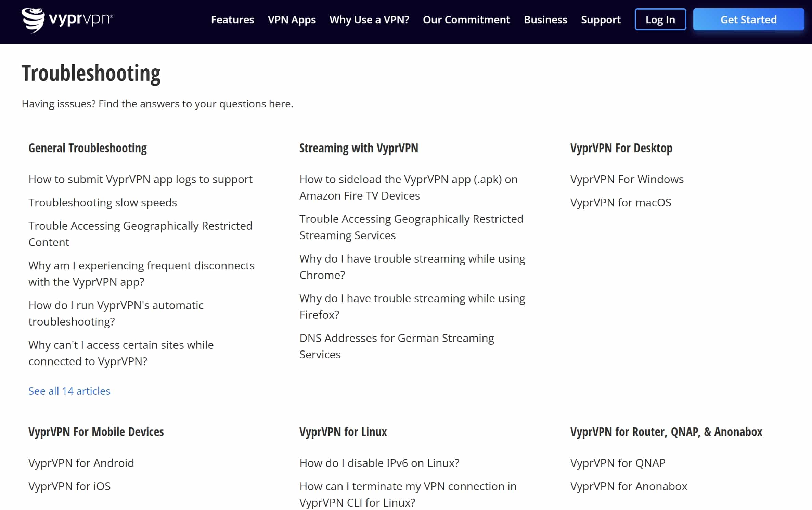Open Streaming with VyprVPN section heading
Viewport: 812px width, 510px height.
pos(359,148)
